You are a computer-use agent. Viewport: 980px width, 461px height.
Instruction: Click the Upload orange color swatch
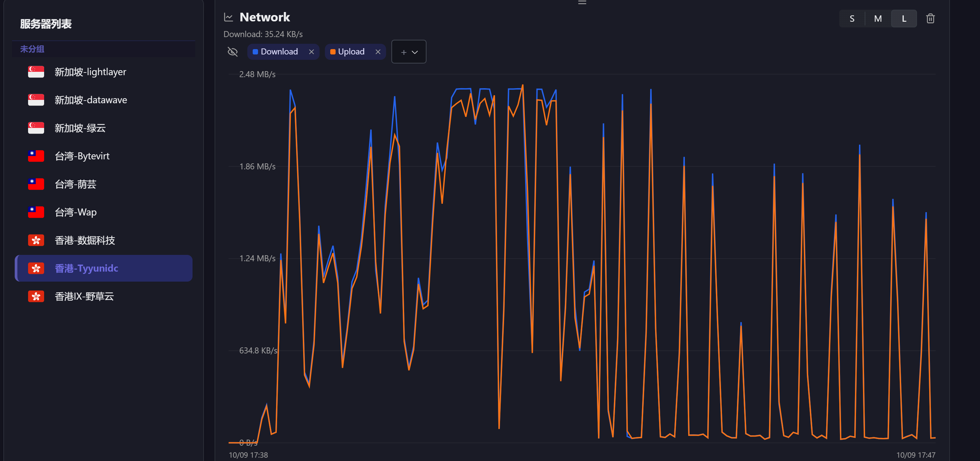[333, 52]
